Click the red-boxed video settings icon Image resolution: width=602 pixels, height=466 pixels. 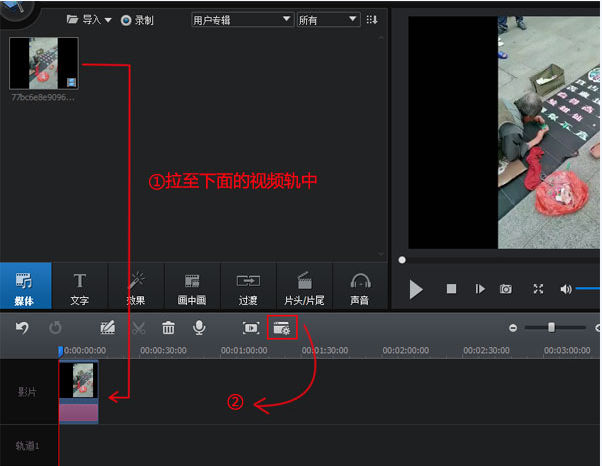282,327
